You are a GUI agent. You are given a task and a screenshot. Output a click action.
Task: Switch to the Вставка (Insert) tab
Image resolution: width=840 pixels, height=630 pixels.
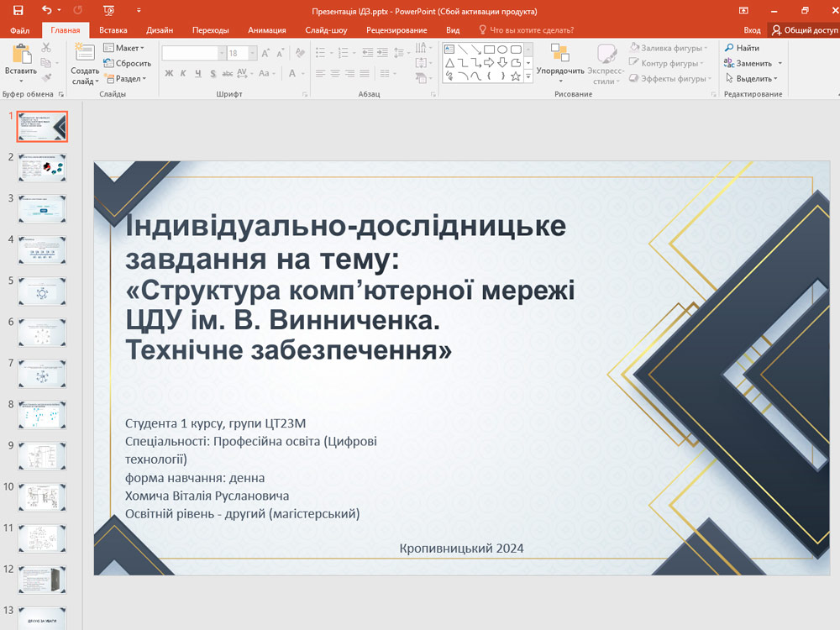(x=113, y=30)
